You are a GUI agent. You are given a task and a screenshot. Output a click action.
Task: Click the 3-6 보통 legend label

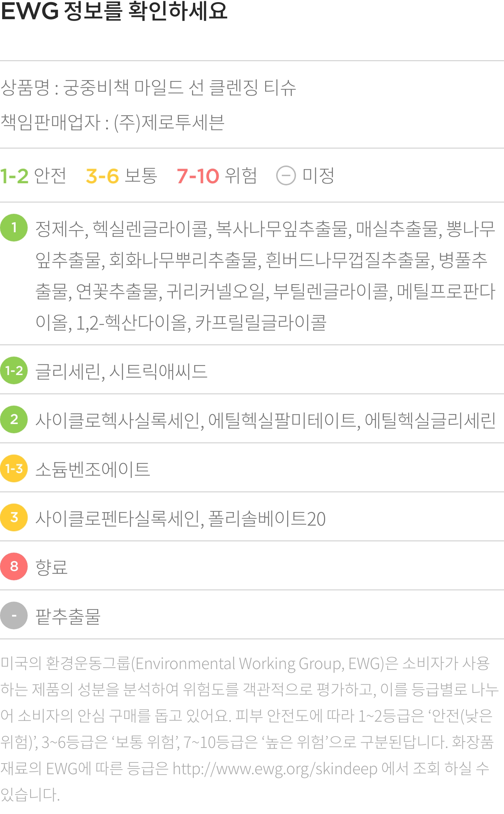click(x=121, y=176)
